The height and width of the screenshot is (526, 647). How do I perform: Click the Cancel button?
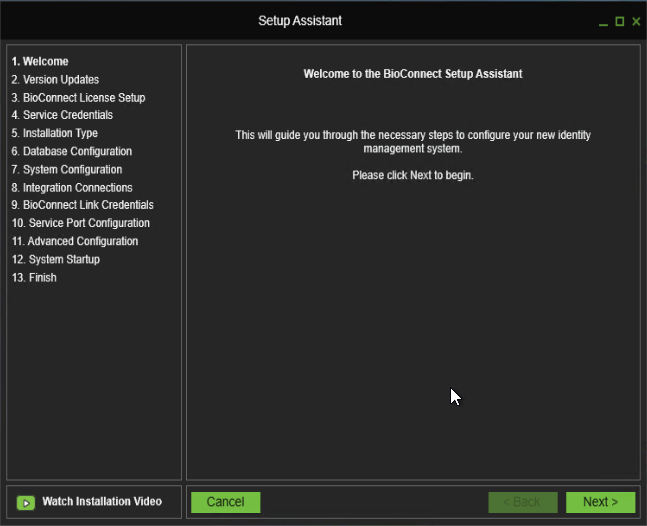[226, 502]
